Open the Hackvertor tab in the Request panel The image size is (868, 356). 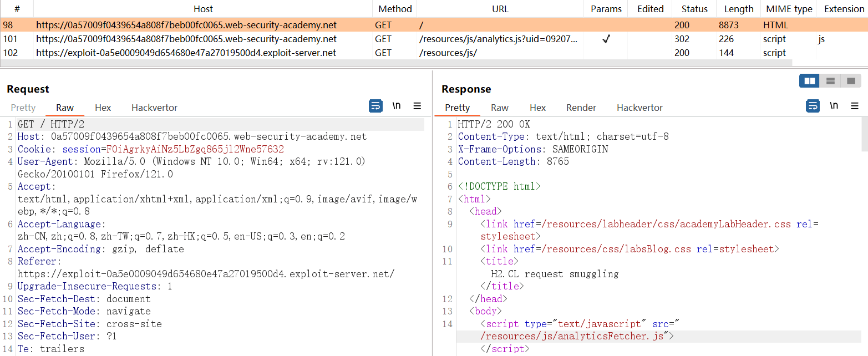[x=154, y=108]
